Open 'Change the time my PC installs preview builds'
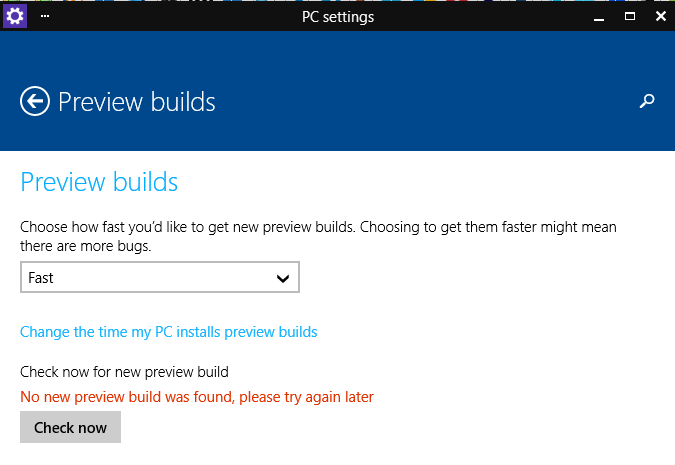This screenshot has width=675, height=465. [169, 332]
